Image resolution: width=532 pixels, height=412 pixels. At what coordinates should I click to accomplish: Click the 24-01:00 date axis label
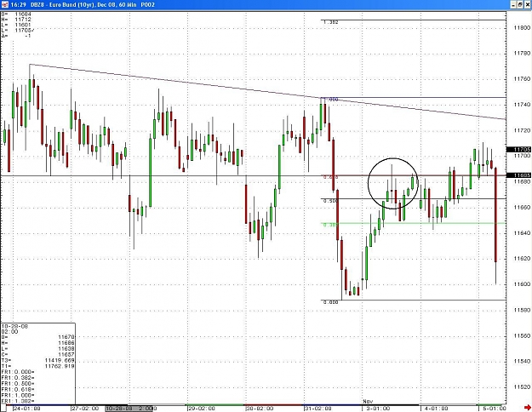(x=27, y=409)
